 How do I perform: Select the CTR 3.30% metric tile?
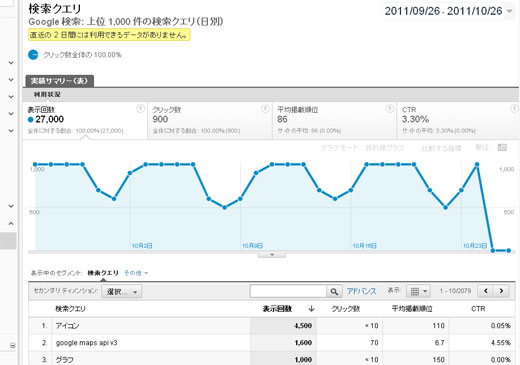point(458,121)
